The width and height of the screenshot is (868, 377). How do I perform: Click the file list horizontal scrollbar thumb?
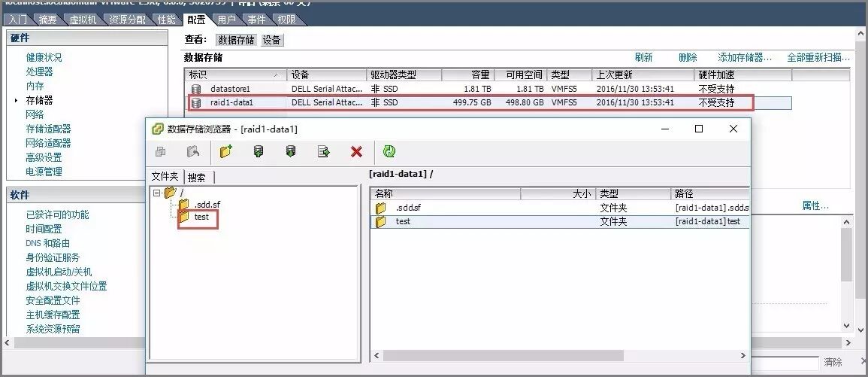[504, 355]
